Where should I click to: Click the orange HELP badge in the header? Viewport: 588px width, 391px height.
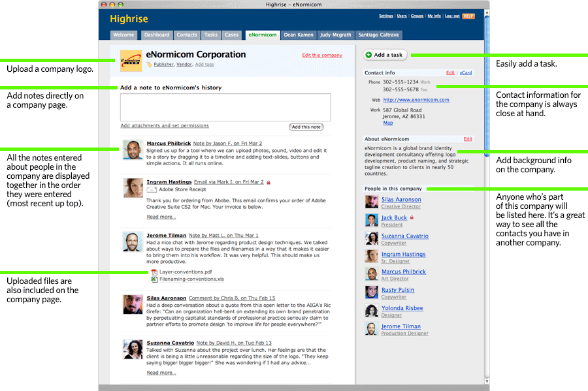(468, 16)
